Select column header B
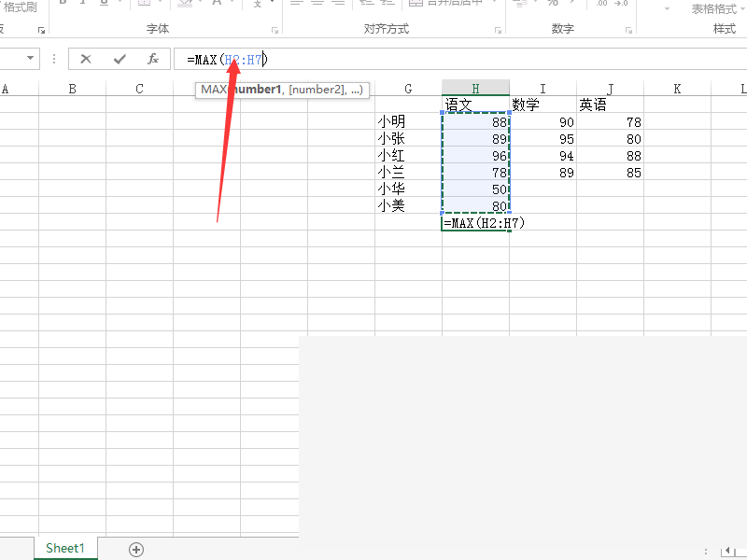 tap(73, 89)
